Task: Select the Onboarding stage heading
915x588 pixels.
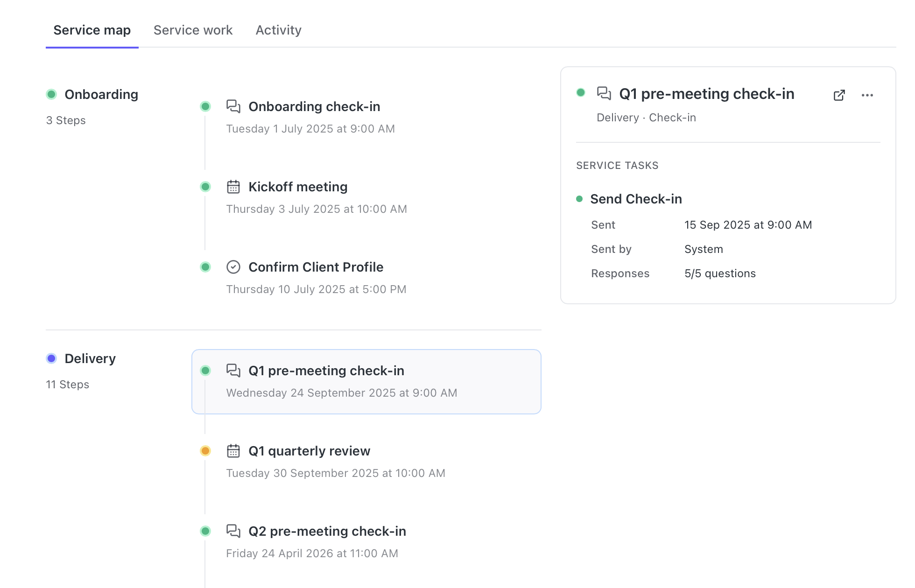Action: (x=101, y=94)
